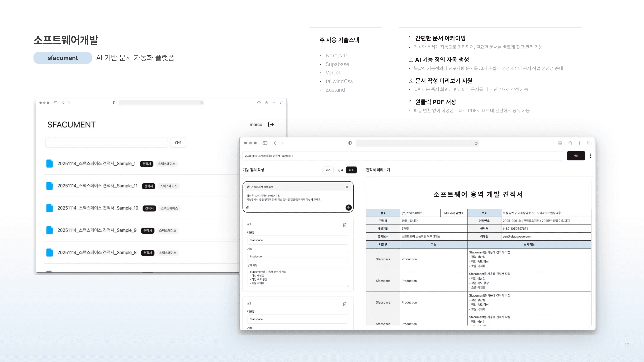This screenshot has height=362, width=644.
Task: Click reload icon in front browser address bar
Action: [476, 143]
